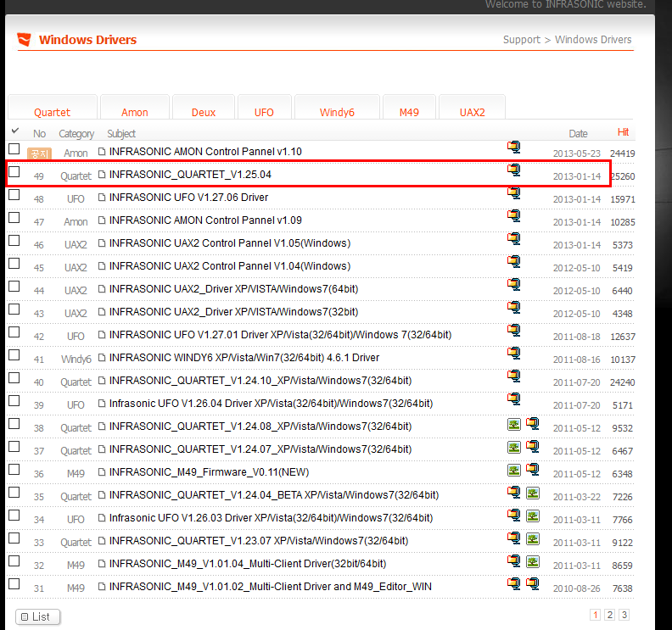Click download icon for UAX2_Driver 64bit row
This screenshot has height=630, width=672.
tap(514, 284)
